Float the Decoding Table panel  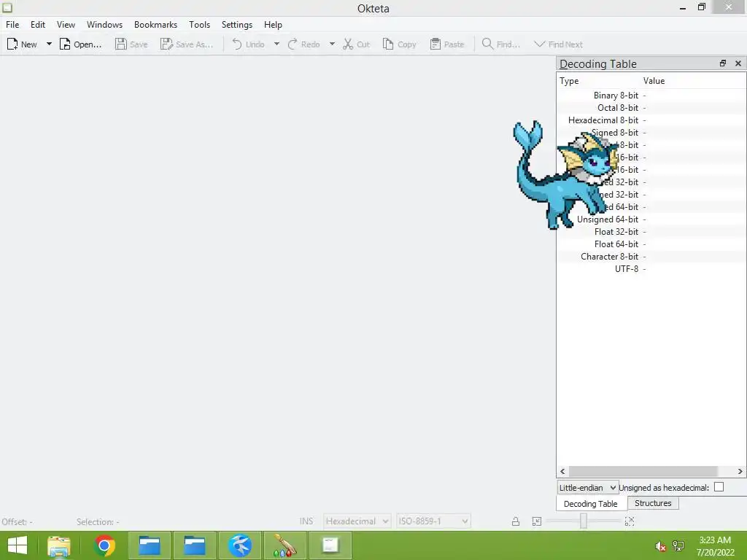(x=723, y=63)
